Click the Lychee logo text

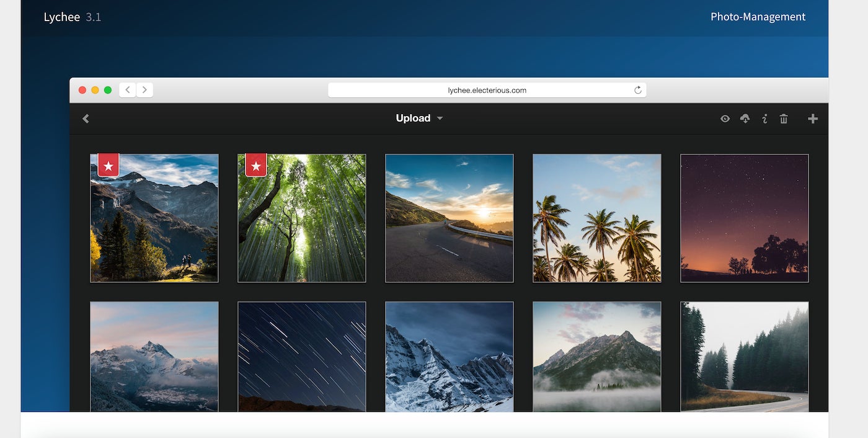click(x=61, y=17)
